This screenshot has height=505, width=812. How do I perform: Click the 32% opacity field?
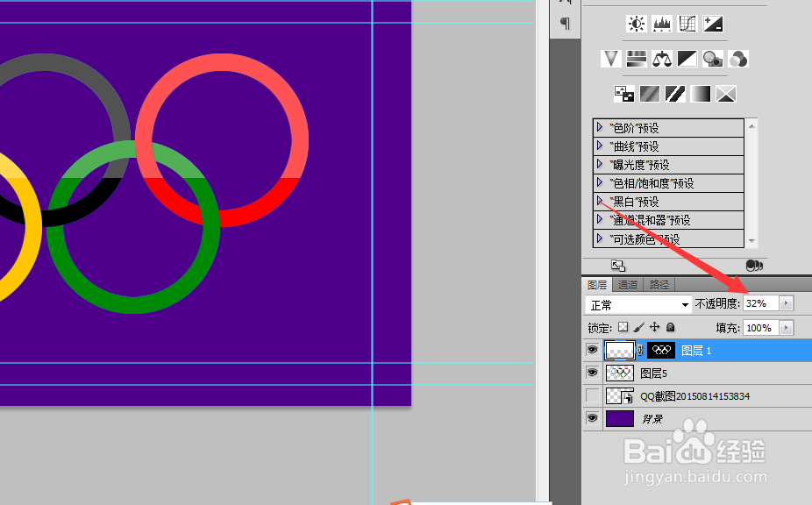tap(761, 303)
